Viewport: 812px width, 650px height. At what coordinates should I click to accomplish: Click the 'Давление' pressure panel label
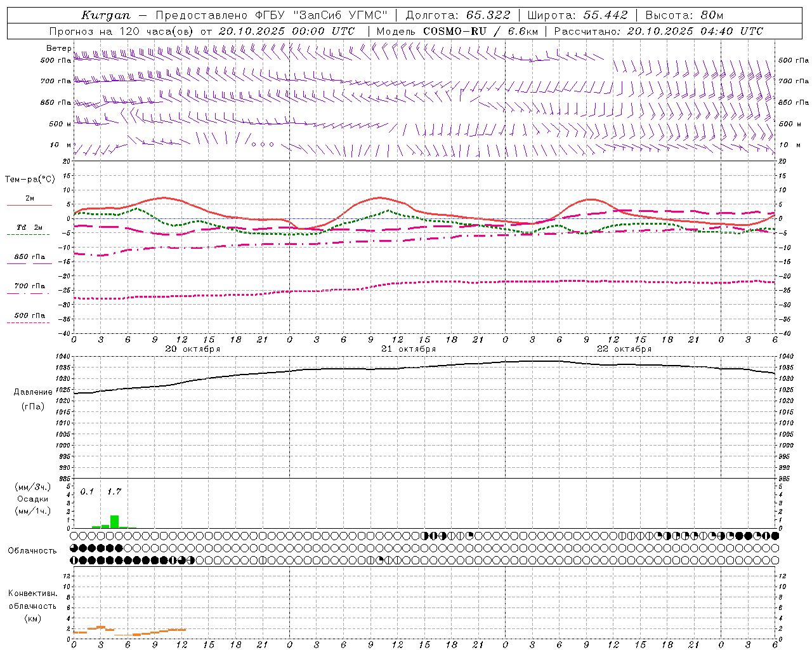33,392
